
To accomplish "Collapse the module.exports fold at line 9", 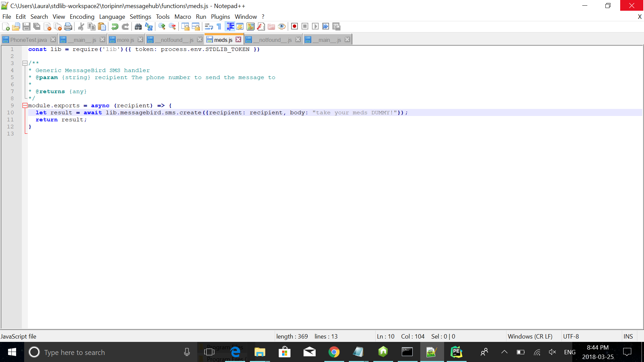I will [25, 106].
